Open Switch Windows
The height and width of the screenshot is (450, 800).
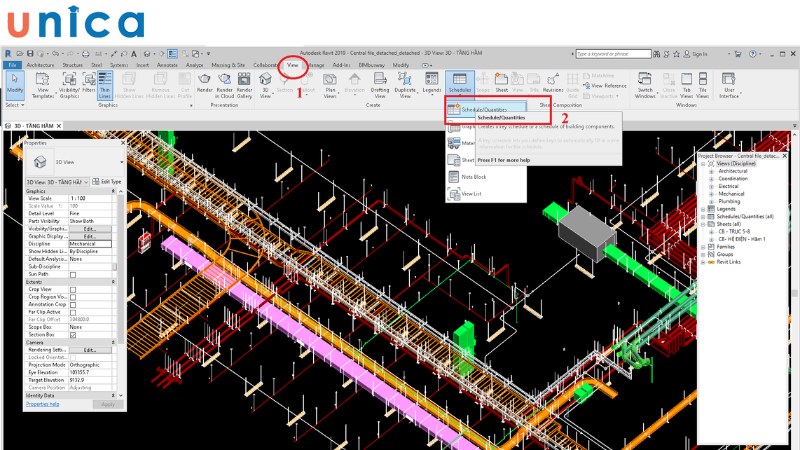click(x=645, y=85)
